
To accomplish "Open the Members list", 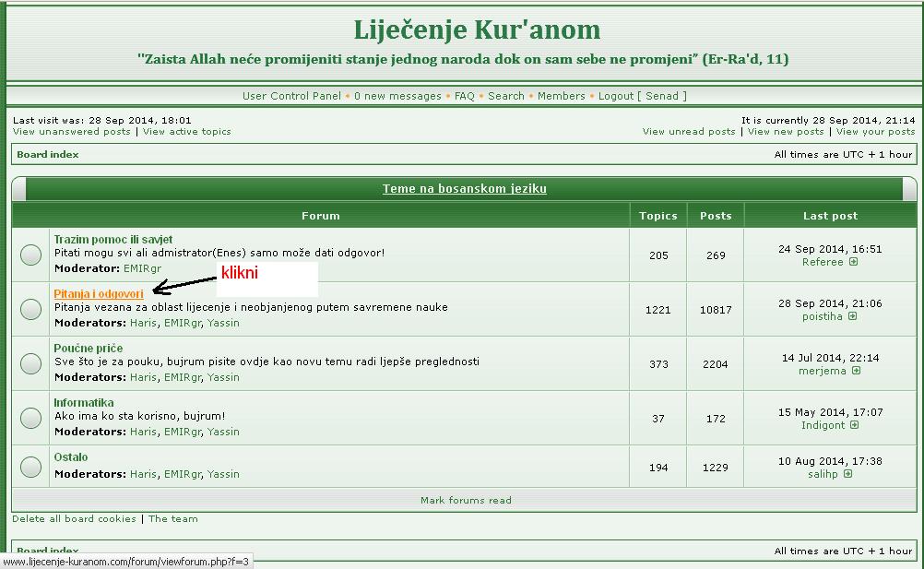I will [561, 96].
